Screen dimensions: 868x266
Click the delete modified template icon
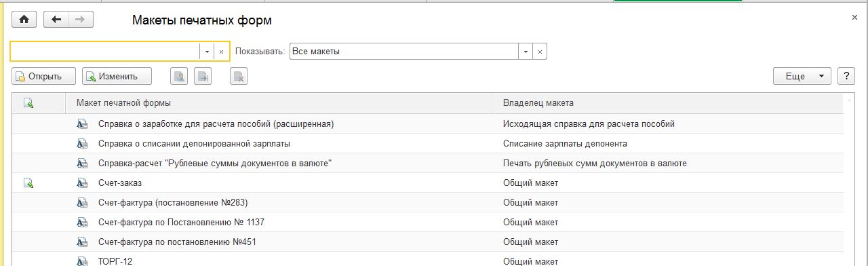(x=238, y=77)
